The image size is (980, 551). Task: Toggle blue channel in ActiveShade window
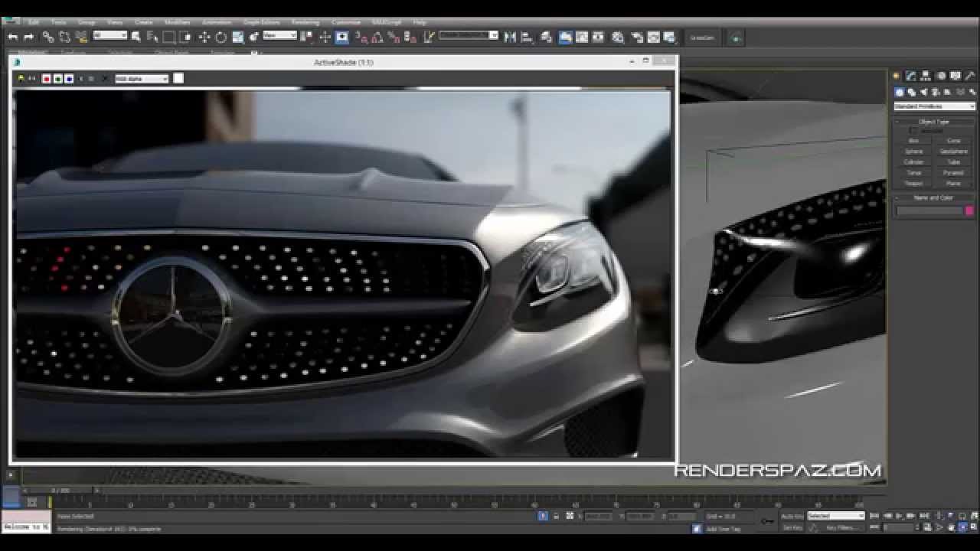pos(69,78)
